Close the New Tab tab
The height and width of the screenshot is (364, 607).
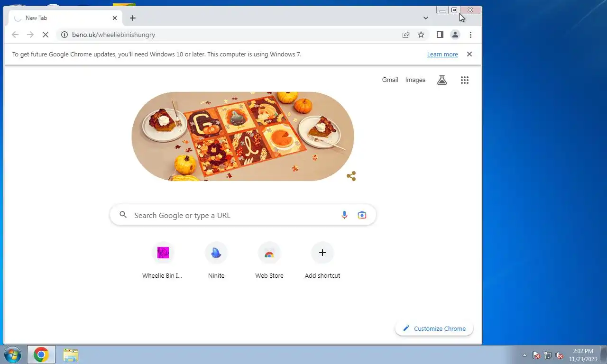point(115,18)
